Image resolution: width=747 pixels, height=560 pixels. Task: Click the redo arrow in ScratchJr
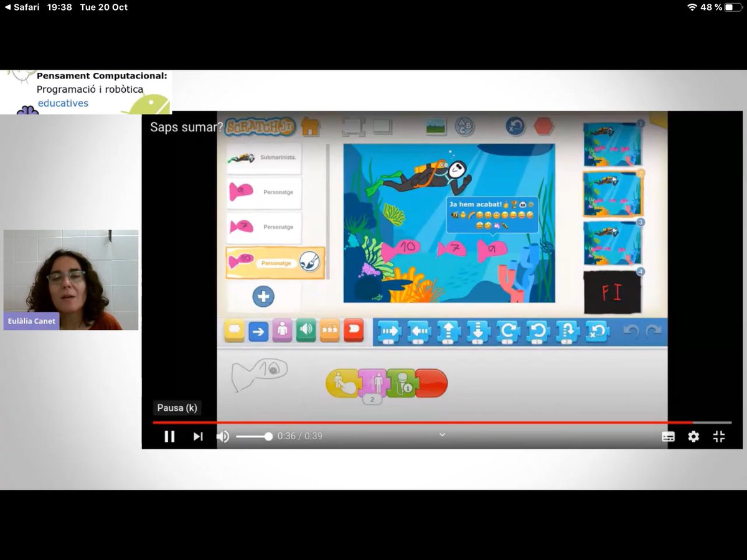pos(654,332)
